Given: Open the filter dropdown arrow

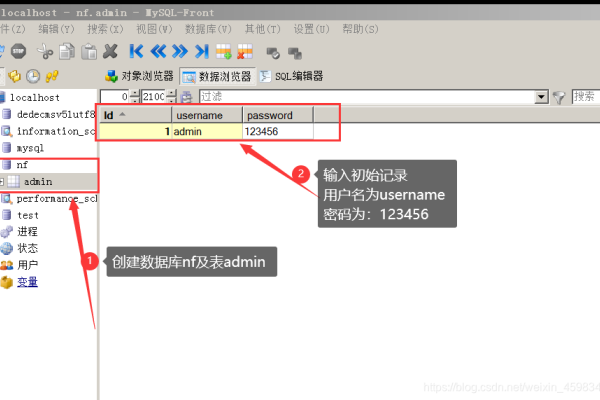Looking at the screenshot, I should [x=541, y=97].
